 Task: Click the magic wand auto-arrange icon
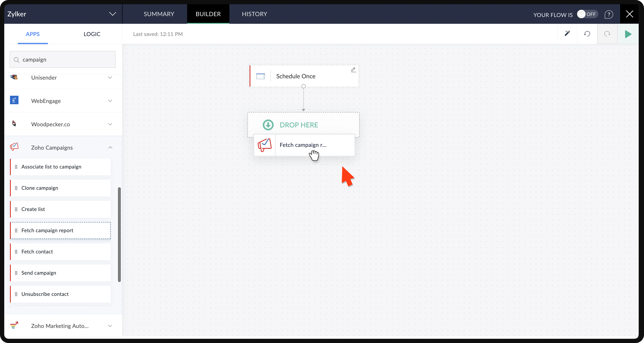(567, 34)
